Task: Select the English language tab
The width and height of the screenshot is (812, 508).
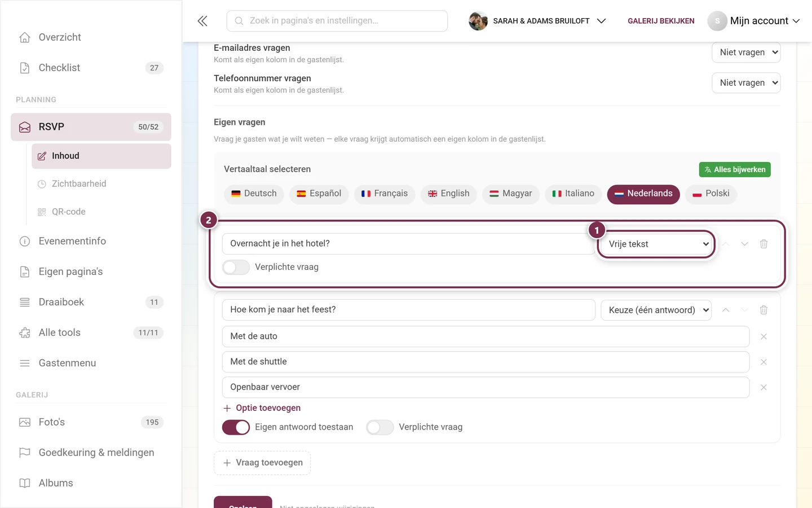Action: 449,194
